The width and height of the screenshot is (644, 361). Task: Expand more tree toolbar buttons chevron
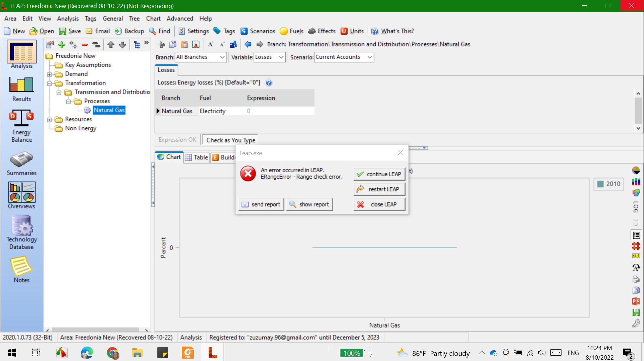(x=147, y=43)
